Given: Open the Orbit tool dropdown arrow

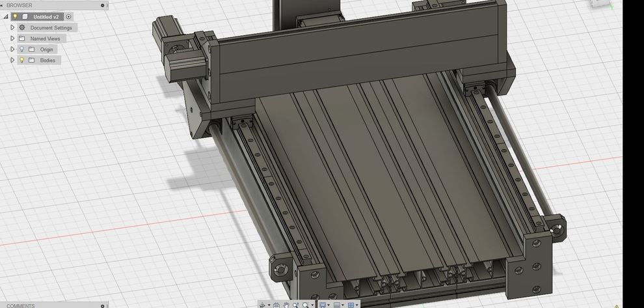Looking at the screenshot, I should pos(269,305).
